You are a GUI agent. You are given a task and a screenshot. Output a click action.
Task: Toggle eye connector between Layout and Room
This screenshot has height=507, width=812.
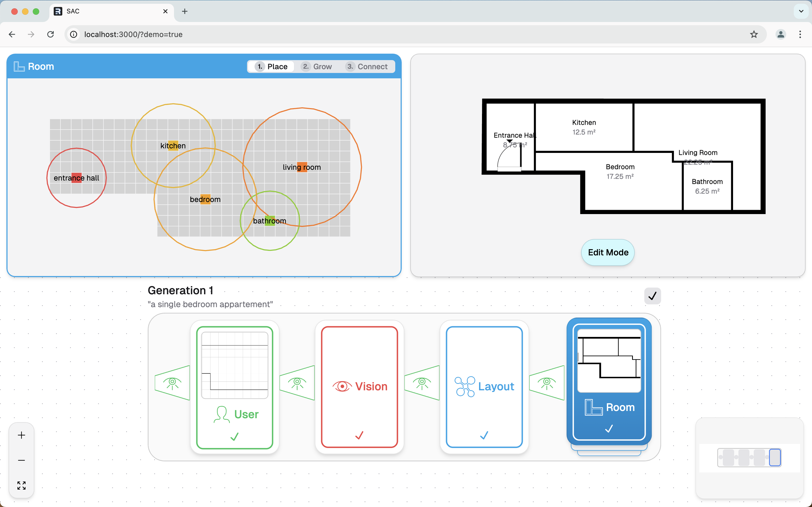pos(547,383)
